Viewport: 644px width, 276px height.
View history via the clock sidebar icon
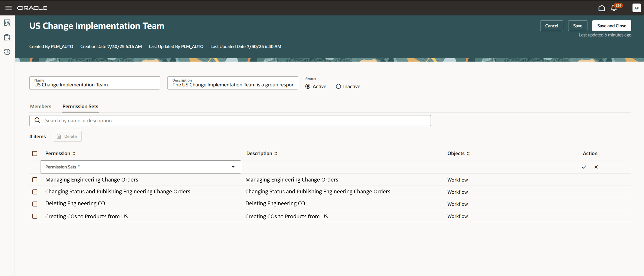point(7,52)
